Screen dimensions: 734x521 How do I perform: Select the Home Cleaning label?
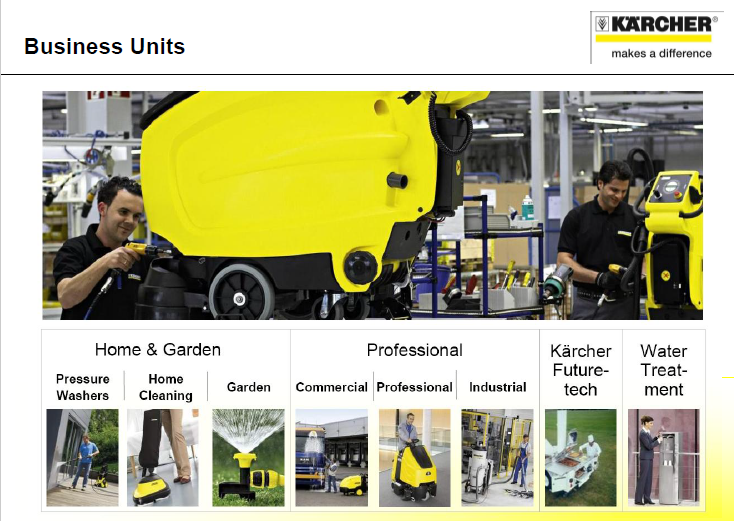166,387
